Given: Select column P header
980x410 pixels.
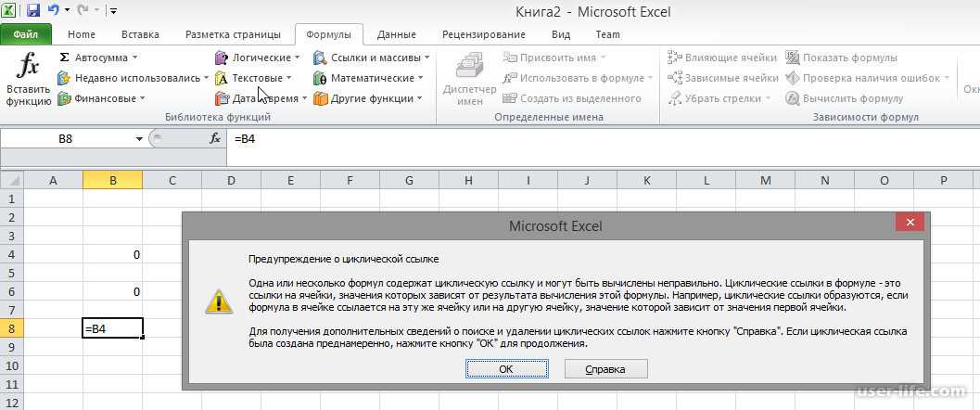Looking at the screenshot, I should coord(943,181).
